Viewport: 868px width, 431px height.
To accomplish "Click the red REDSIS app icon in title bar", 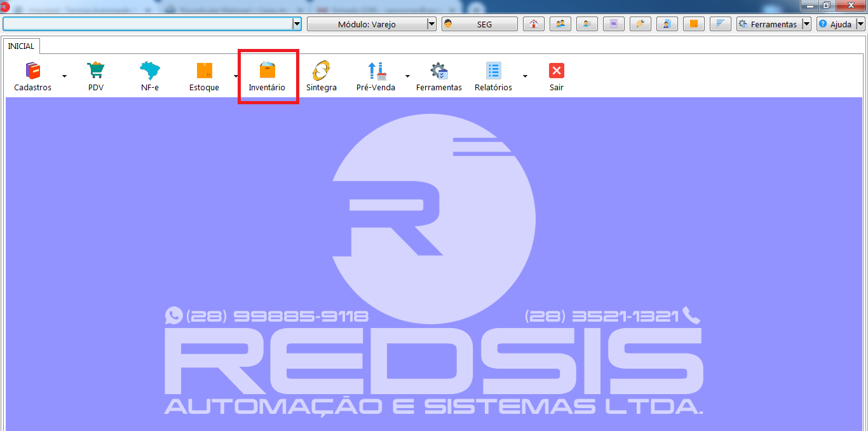I will 4,8.
